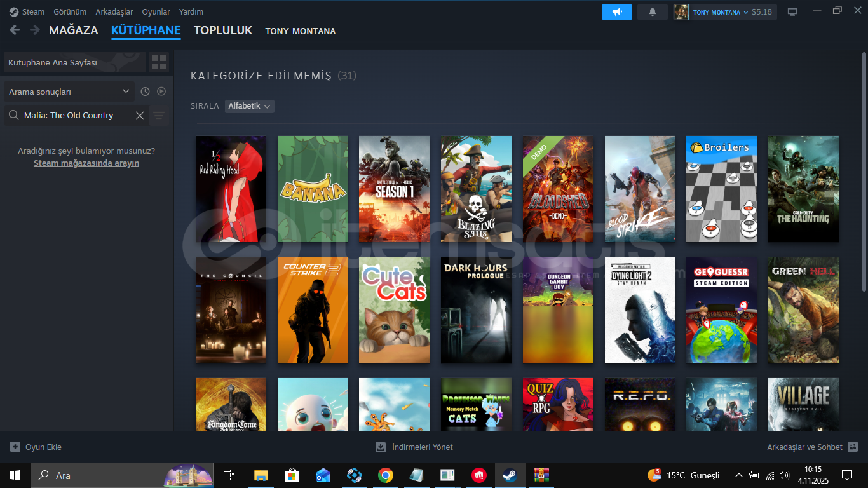
Task: Open Big Picture mode monitor icon
Action: [x=792, y=12]
